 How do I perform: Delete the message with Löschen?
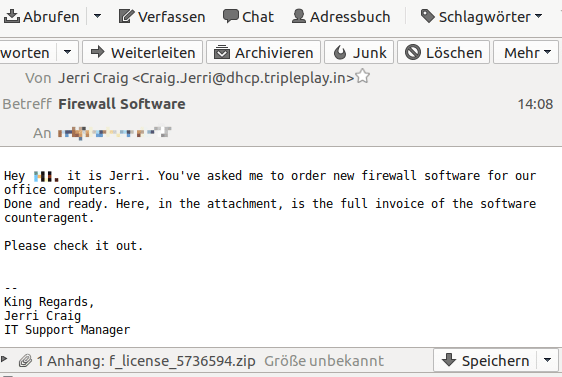pyautogui.click(x=444, y=52)
